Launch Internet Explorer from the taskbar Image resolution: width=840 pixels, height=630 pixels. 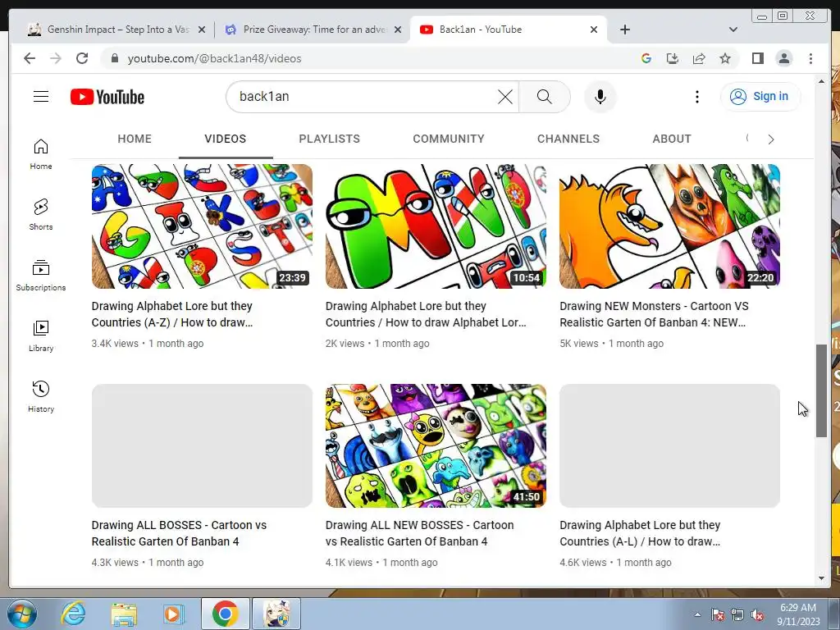tap(73, 614)
